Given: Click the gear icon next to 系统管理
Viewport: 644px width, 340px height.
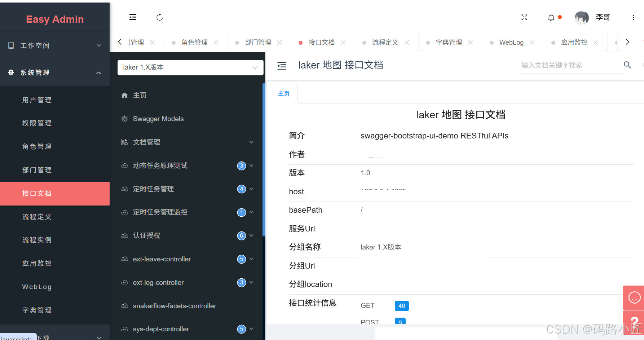Looking at the screenshot, I should 10,72.
